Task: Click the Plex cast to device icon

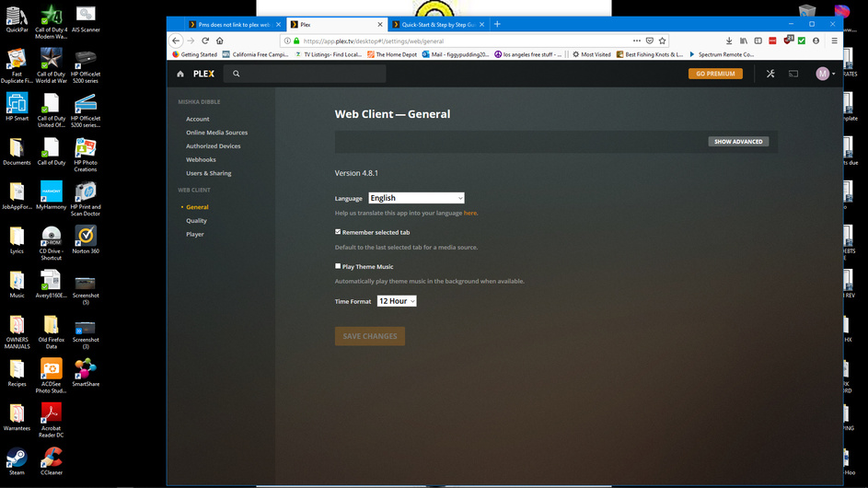Action: coord(793,74)
